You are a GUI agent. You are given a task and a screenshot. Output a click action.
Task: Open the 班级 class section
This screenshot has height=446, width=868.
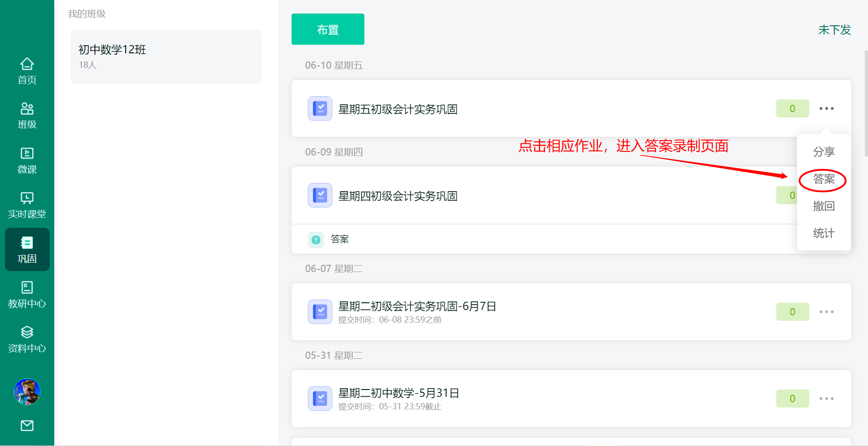pos(27,116)
